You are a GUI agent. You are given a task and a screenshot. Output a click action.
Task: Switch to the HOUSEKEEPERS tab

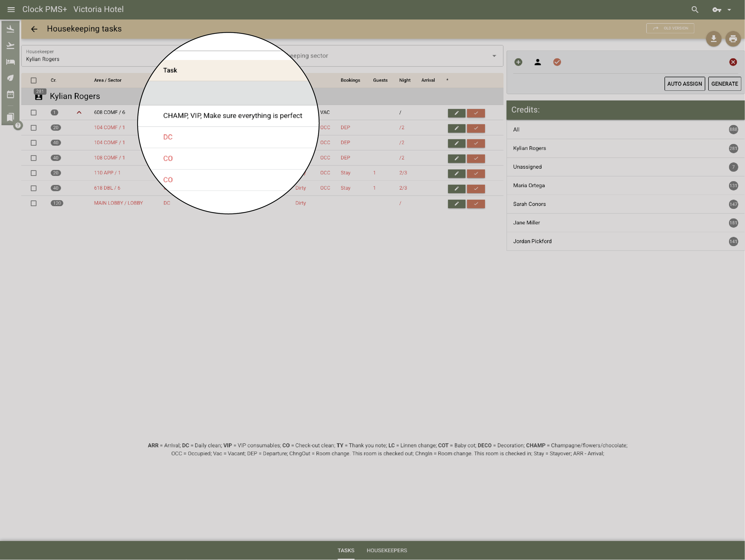(387, 550)
